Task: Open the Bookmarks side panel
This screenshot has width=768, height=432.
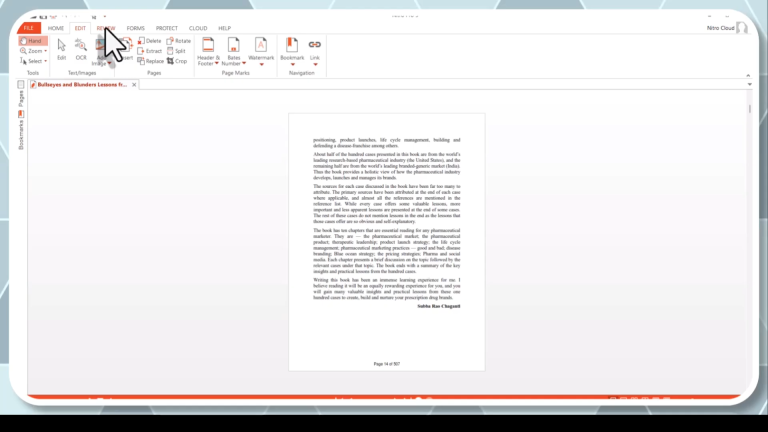Action: coord(21,130)
